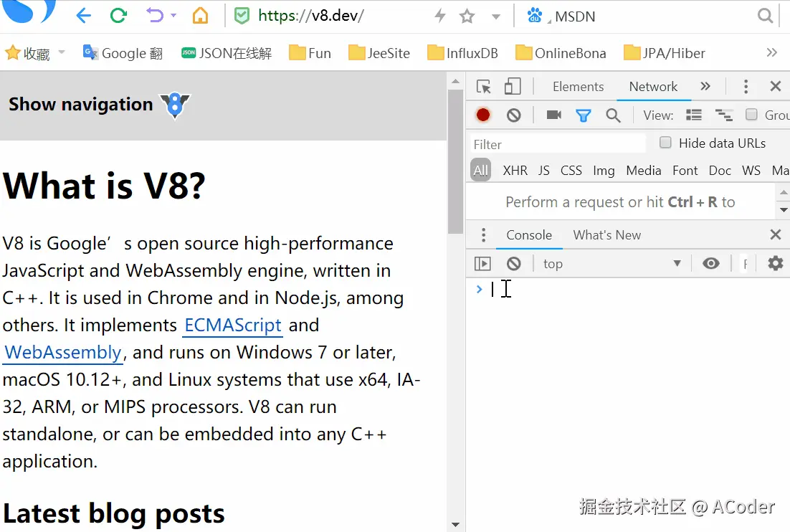Filter network requests by WS
Image resolution: width=790 pixels, height=532 pixels.
coord(751,171)
